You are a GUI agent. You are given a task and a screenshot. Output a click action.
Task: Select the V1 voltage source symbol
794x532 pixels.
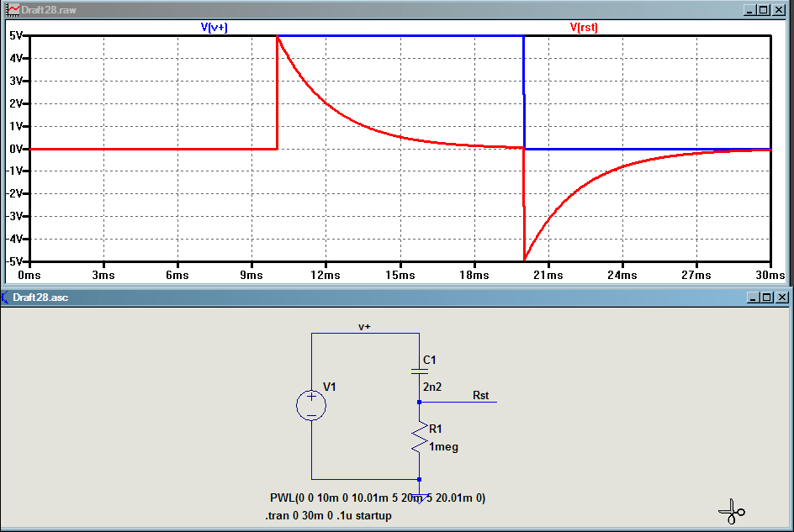pyautogui.click(x=311, y=405)
